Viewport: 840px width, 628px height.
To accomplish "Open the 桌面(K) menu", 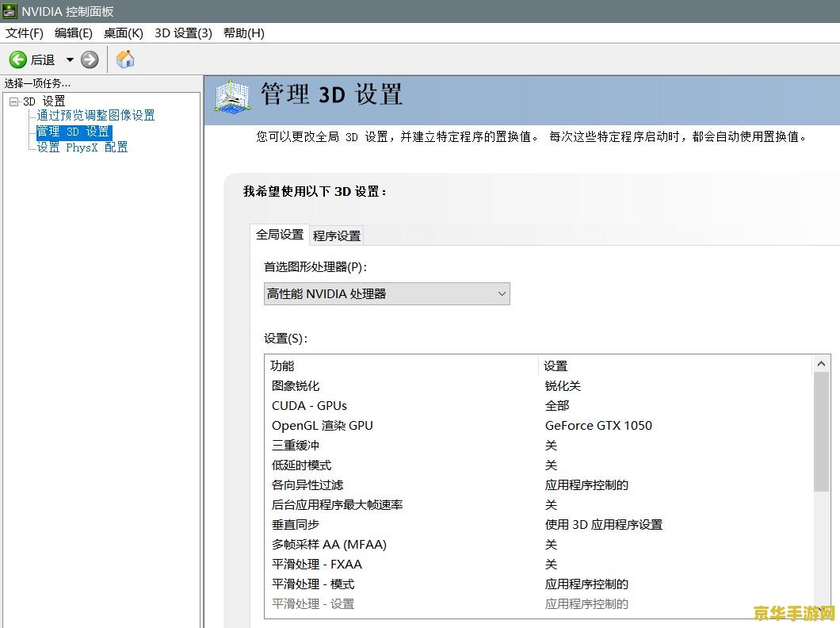I will pyautogui.click(x=123, y=33).
